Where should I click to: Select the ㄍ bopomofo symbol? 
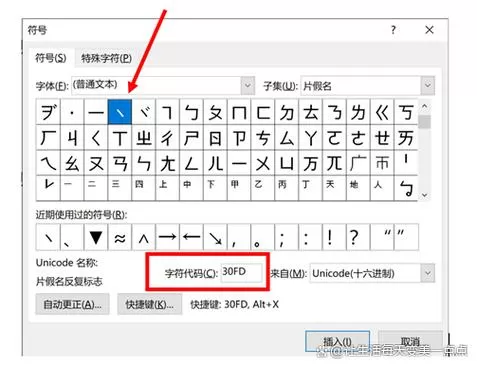click(382, 112)
